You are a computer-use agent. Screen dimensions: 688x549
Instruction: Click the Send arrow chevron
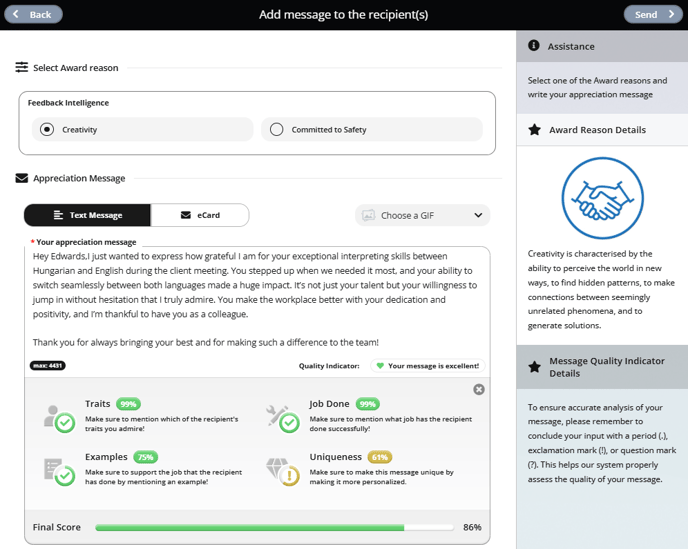point(671,14)
